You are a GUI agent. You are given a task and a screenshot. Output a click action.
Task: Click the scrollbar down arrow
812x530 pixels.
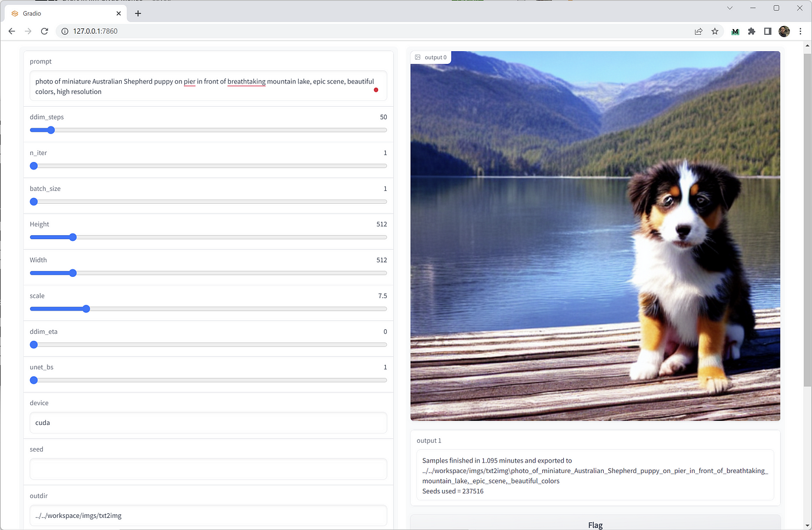pos(807,525)
